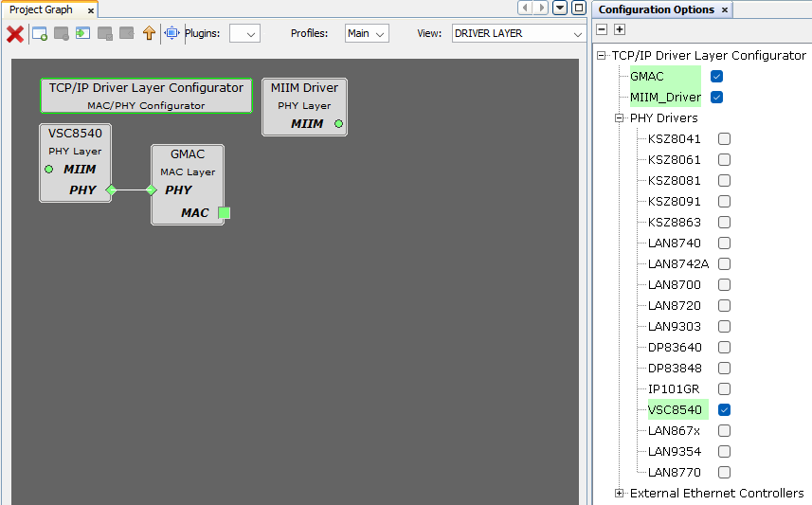Click the red X delete component icon
The width and height of the screenshot is (812, 505).
point(15,34)
